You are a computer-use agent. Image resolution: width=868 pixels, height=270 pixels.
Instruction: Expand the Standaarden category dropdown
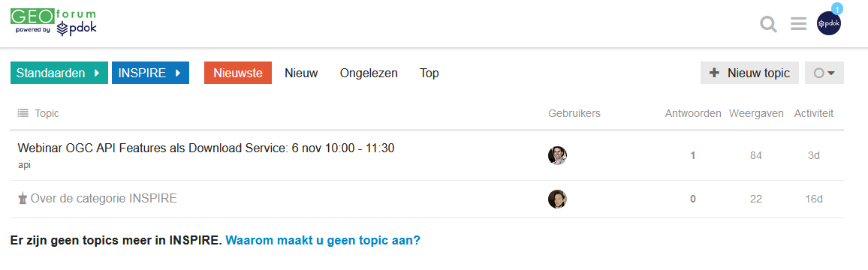(59, 73)
